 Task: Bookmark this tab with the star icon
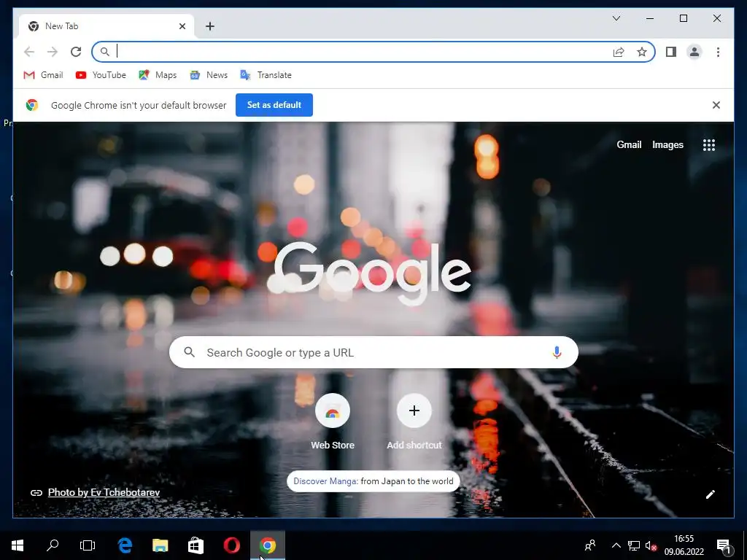point(642,52)
